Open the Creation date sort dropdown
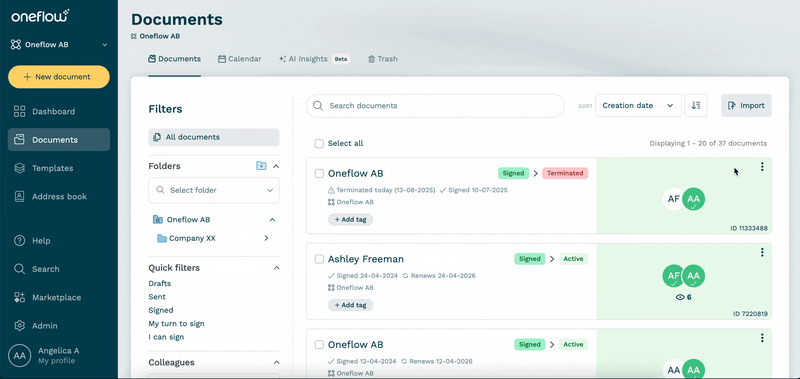This screenshot has height=379, width=800. point(638,106)
